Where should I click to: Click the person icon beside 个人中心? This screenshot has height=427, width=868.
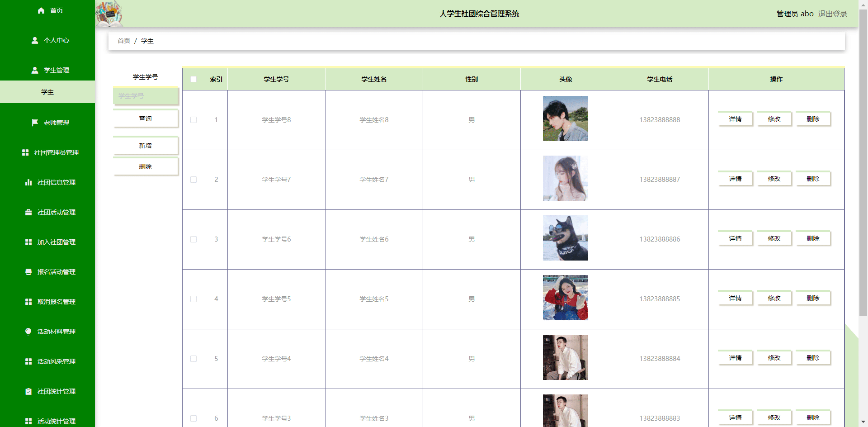pyautogui.click(x=35, y=40)
